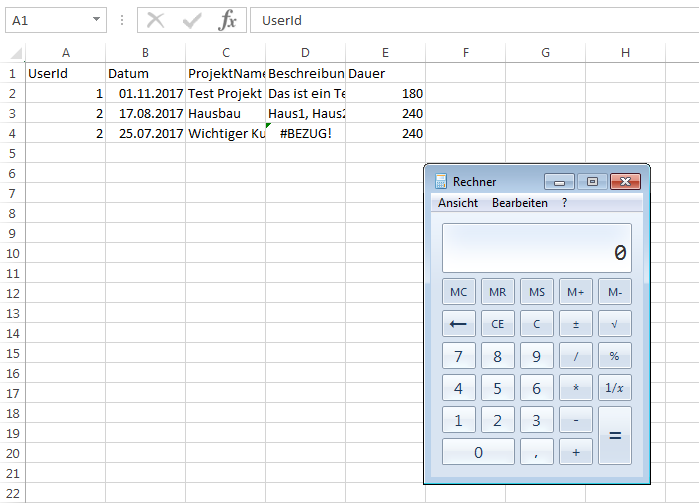Click the calculator icon in Rechner title bar
Screen dimensions: 699x503
click(x=440, y=182)
